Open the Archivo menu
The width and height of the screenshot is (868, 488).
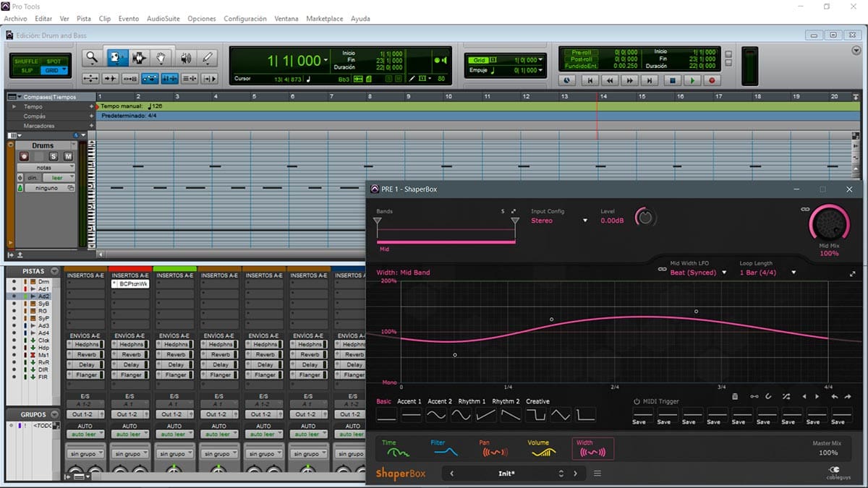tap(15, 19)
